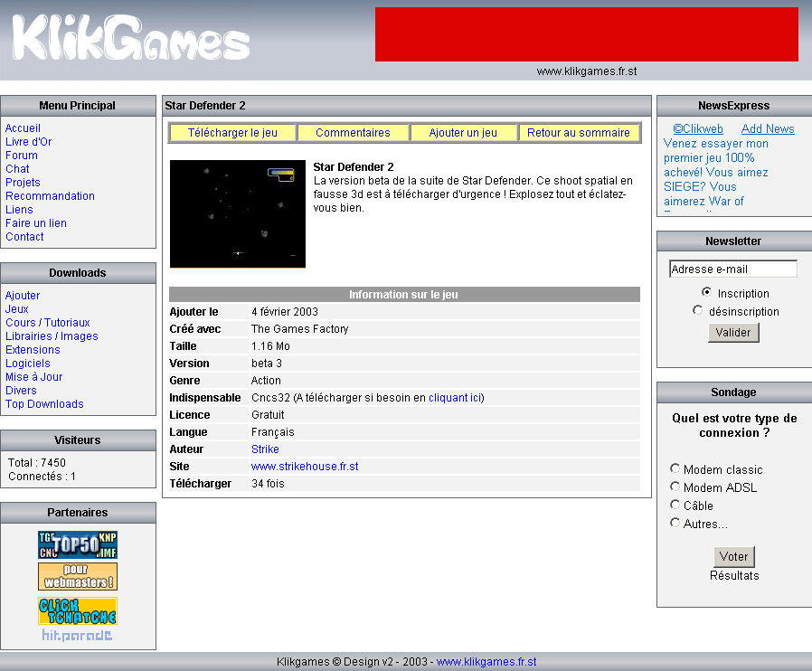Click the red advertisement banner
The width and height of the screenshot is (812, 671).
click(x=587, y=34)
